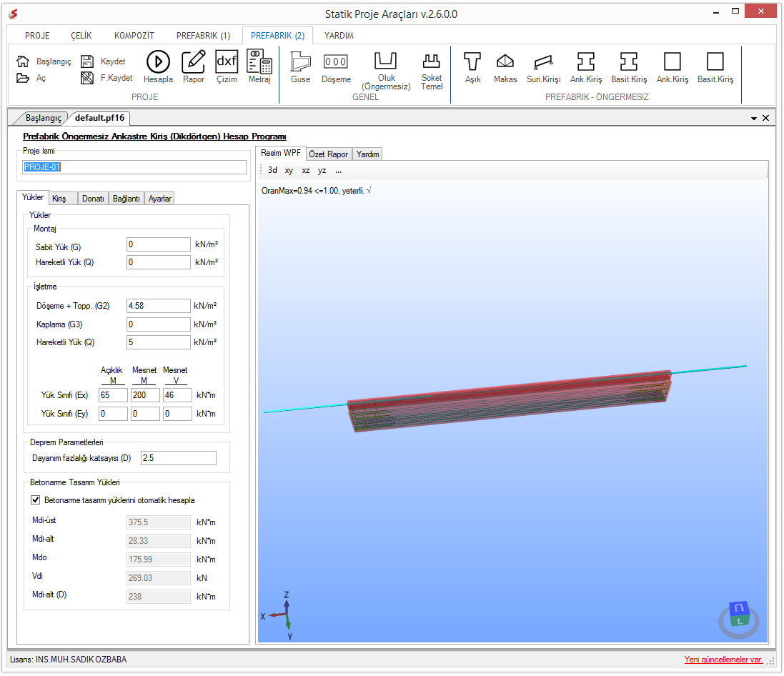The image size is (784, 676).
Task: Set the viewport to yz view
Action: point(322,171)
